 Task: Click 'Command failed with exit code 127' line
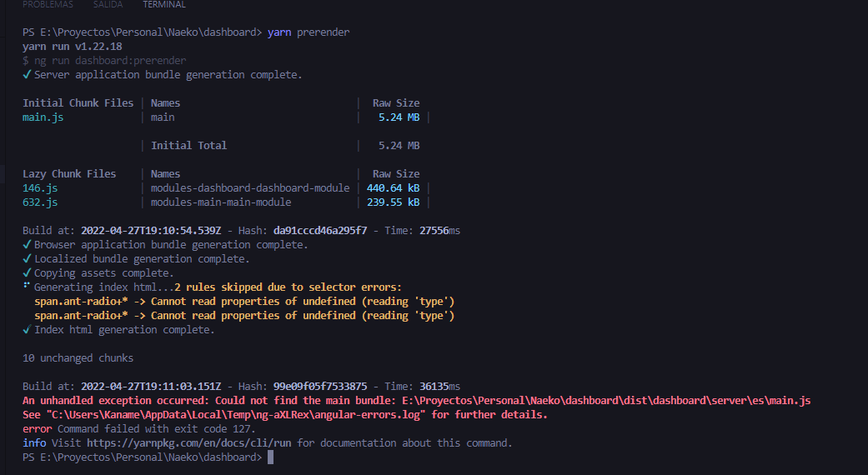139,429
